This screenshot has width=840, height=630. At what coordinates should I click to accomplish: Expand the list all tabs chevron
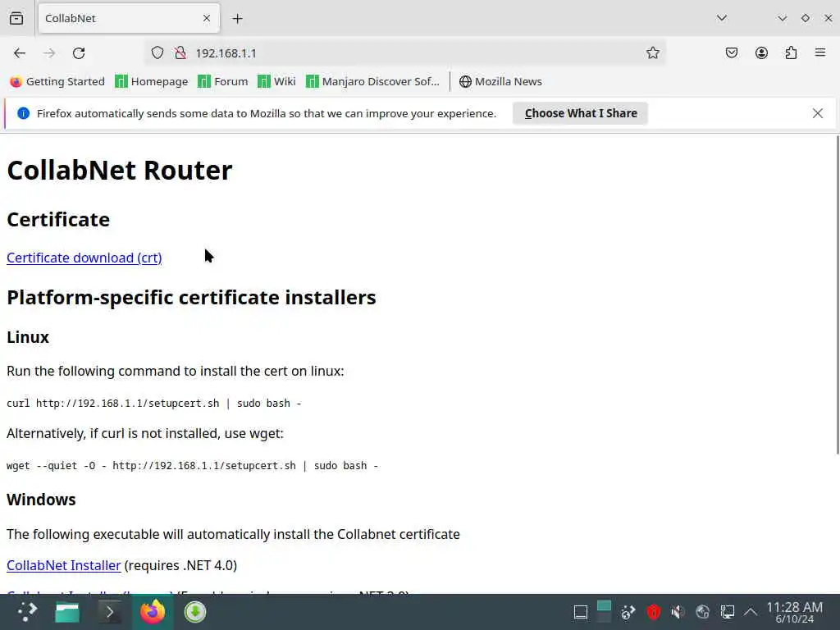click(x=722, y=18)
